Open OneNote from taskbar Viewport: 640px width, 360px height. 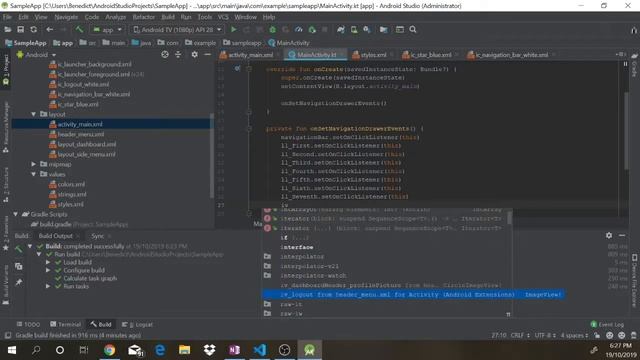tap(234, 350)
